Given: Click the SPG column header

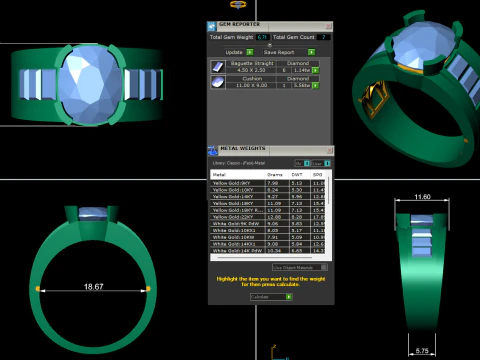Looking at the screenshot, I should (318, 175).
